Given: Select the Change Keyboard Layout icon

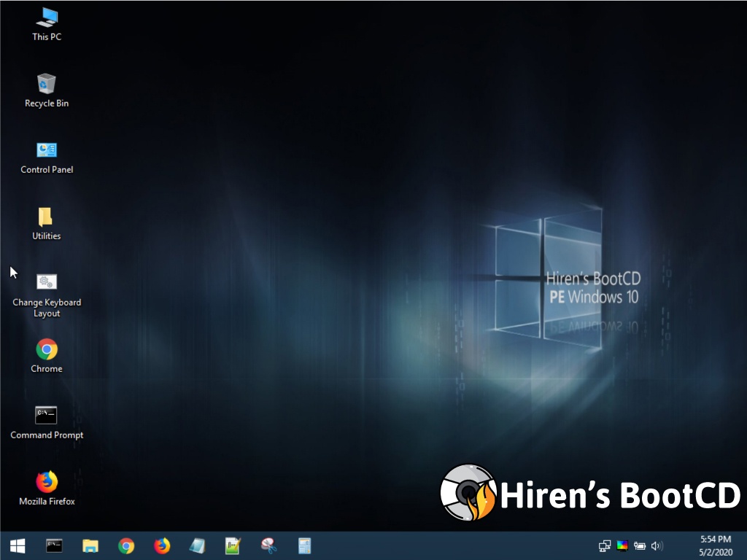Looking at the screenshot, I should (x=47, y=295).
